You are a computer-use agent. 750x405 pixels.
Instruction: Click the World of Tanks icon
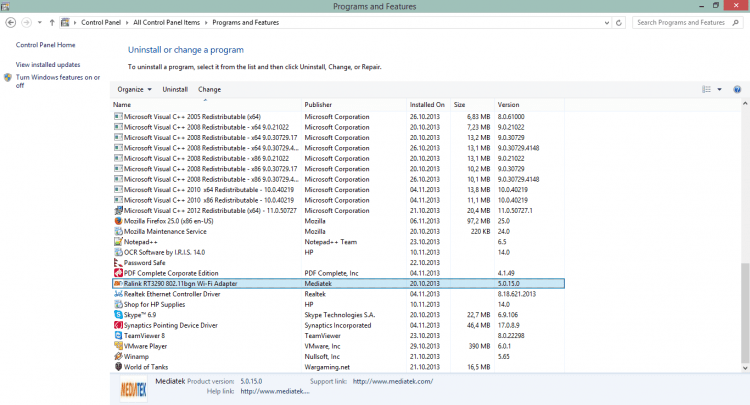[x=118, y=367]
